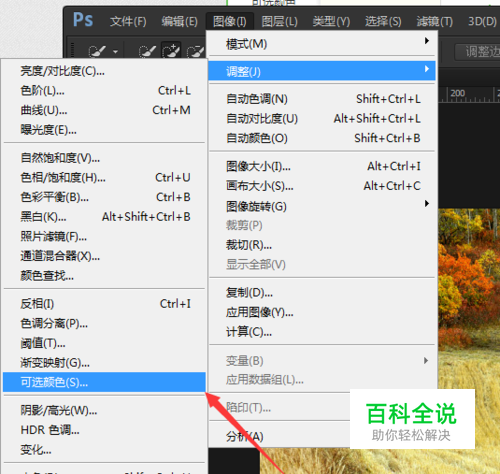Click the autumn forest image canvas

coord(469,297)
